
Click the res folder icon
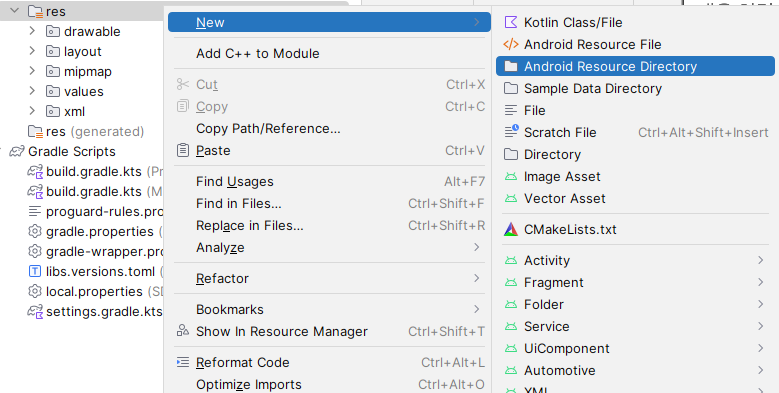(35, 11)
